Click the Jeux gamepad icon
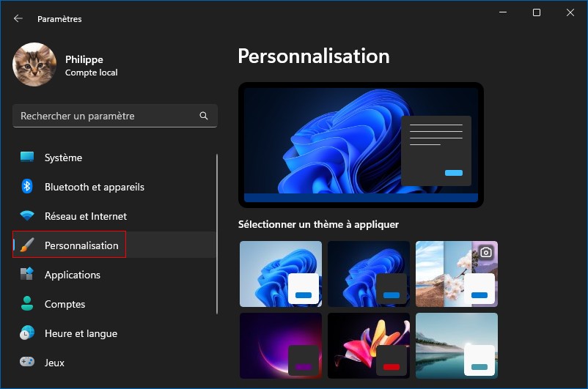This screenshot has height=389, width=588. tap(27, 363)
